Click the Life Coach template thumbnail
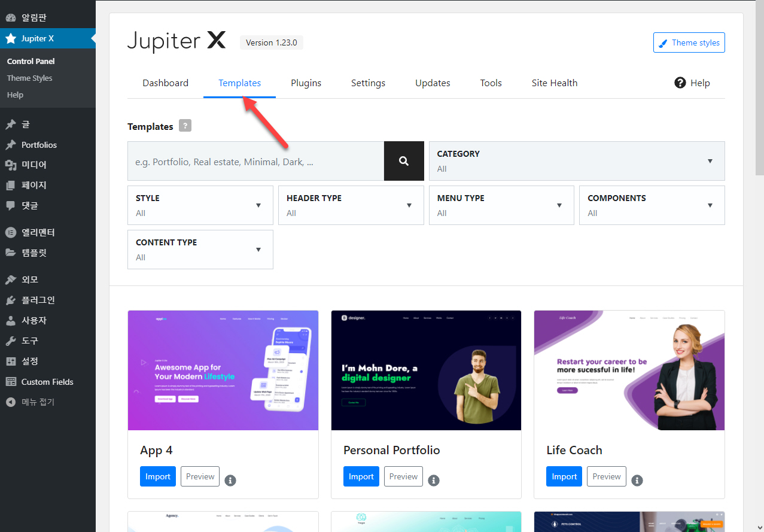The width and height of the screenshot is (764, 532). tap(629, 370)
